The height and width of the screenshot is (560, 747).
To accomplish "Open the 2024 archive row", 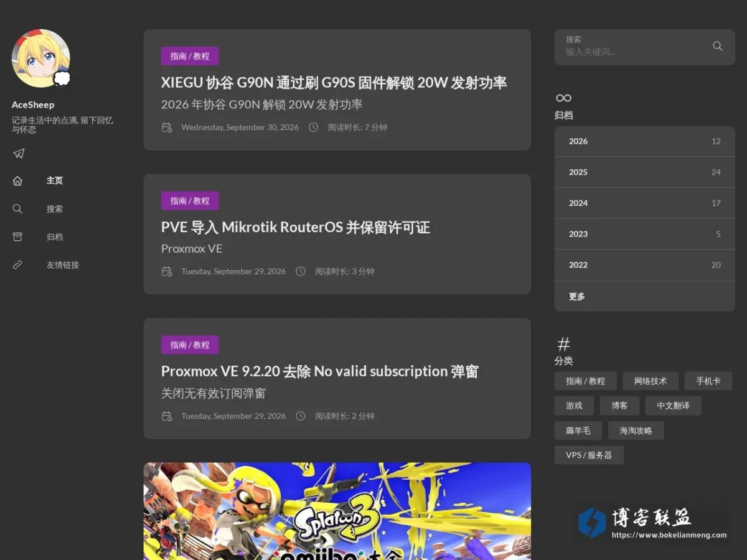I will point(645,203).
